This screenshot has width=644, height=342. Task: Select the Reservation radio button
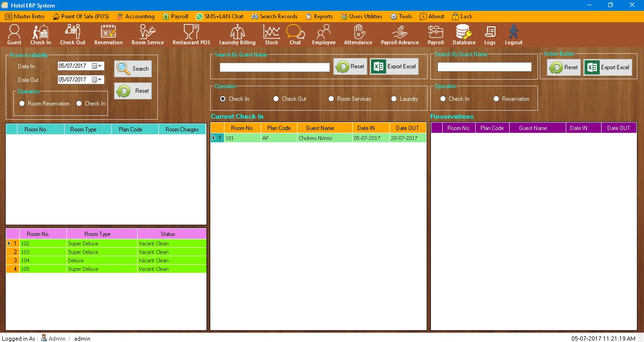tap(496, 99)
